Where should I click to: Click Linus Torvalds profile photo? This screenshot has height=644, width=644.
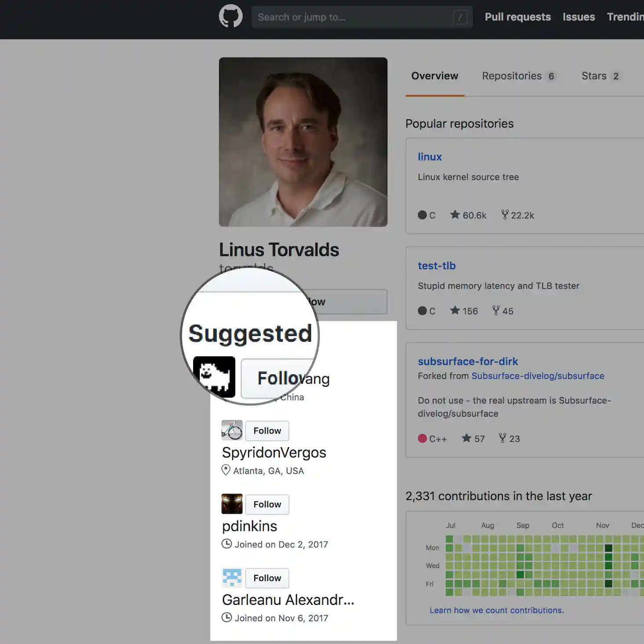click(303, 142)
